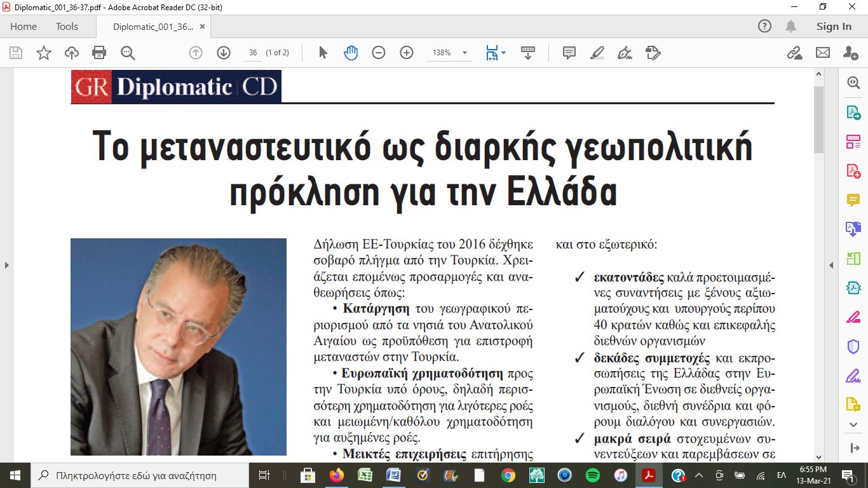Click the page number field

(x=253, y=53)
